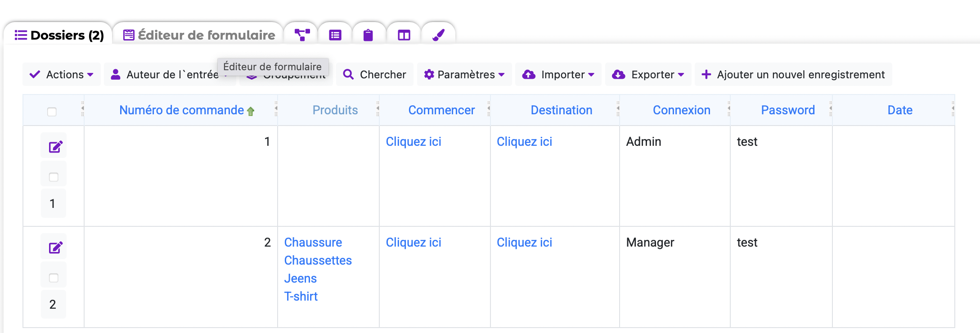Screen dimensions: 980x333
Task: Sort by Commencer column header
Action: coord(441,110)
